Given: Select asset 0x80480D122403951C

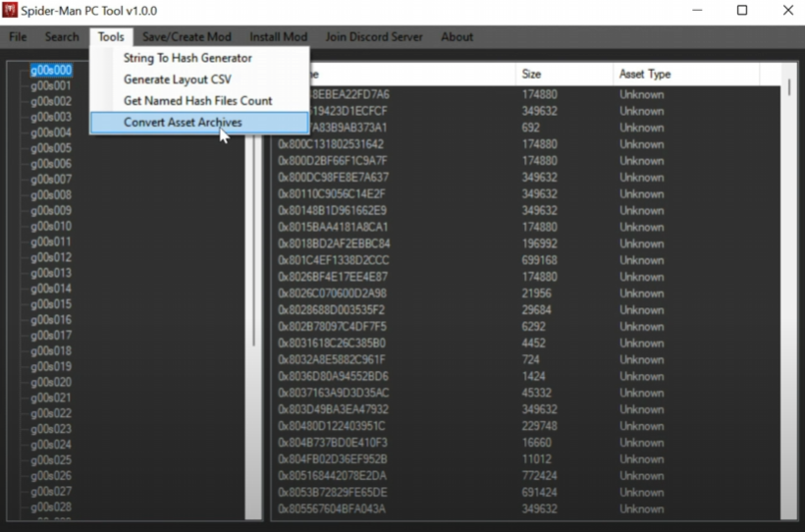Looking at the screenshot, I should pos(332,426).
